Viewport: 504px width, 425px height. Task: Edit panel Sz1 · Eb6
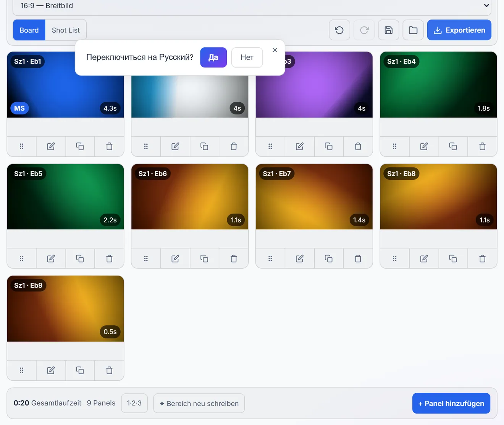[175, 259]
